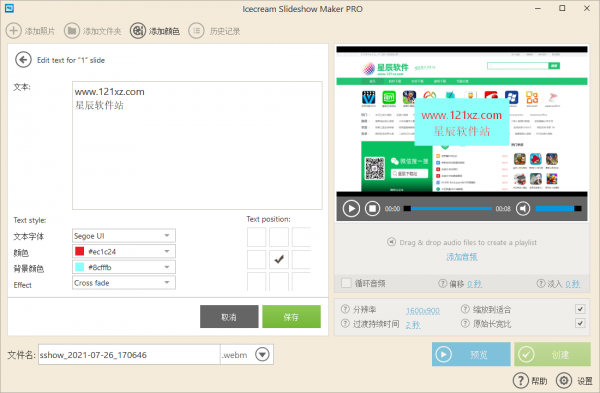Enable the loop audio (循环音频) checkbox

(346, 283)
